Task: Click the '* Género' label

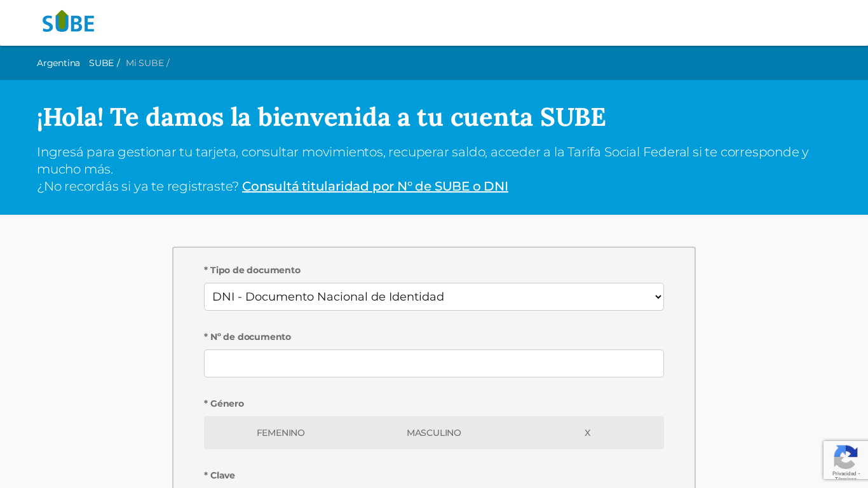Action: (x=224, y=403)
